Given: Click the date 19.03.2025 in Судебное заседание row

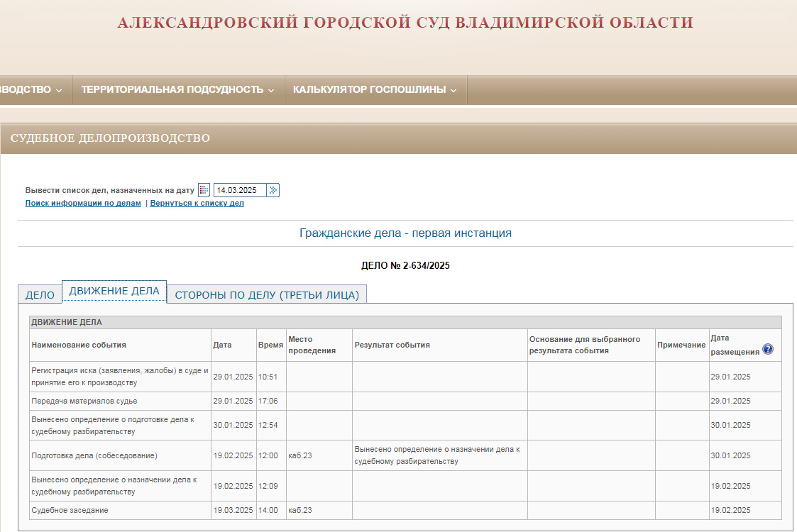Looking at the screenshot, I should 233,510.
